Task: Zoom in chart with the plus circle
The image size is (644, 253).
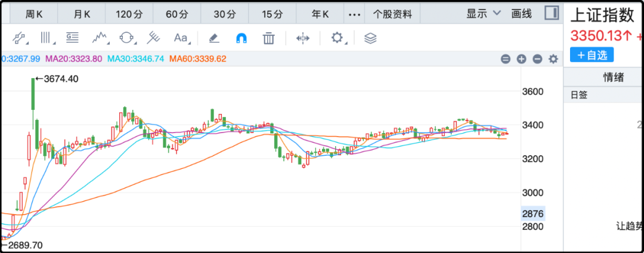Action: coord(521,59)
